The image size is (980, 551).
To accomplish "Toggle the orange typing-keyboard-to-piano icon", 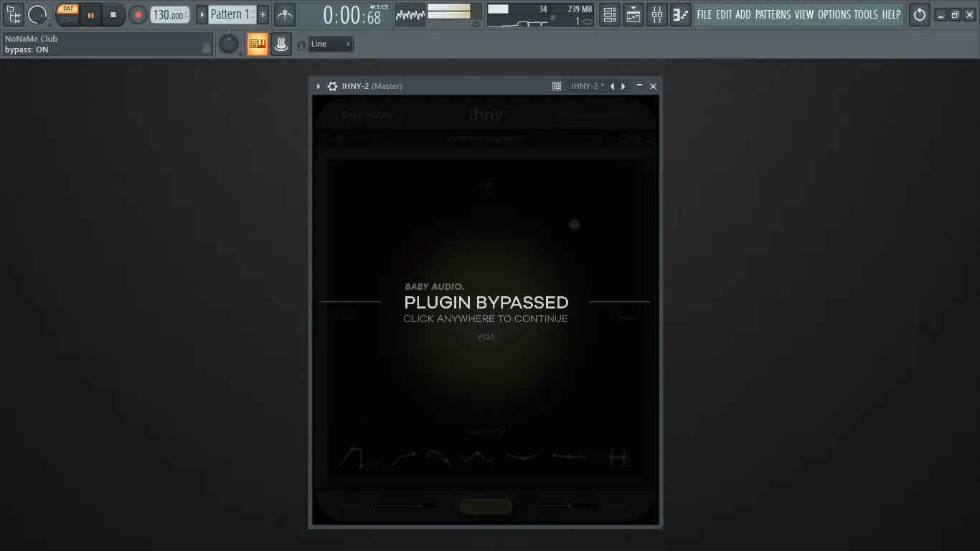I will [x=258, y=44].
